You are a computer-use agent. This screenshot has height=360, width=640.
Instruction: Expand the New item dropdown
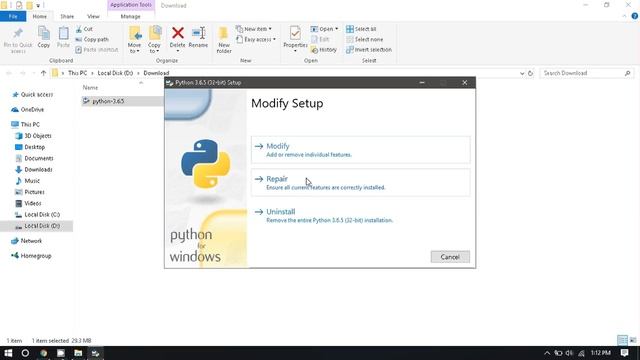point(253,29)
